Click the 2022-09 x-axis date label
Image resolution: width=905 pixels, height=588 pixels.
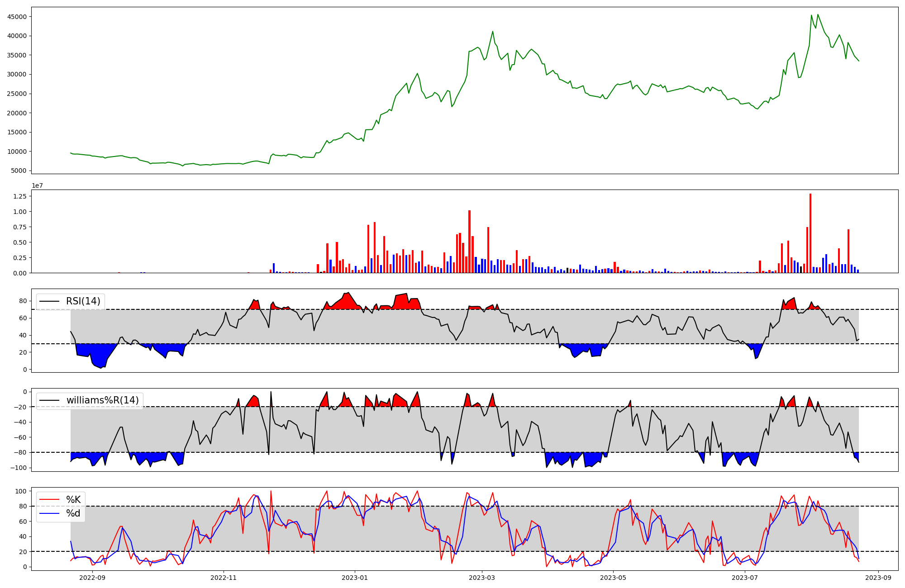point(92,578)
